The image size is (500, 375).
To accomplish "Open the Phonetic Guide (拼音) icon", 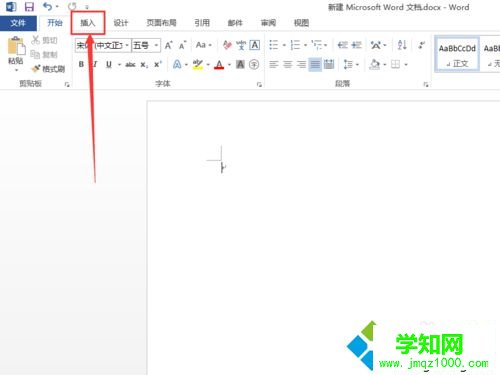I will pyautogui.click(x=241, y=45).
